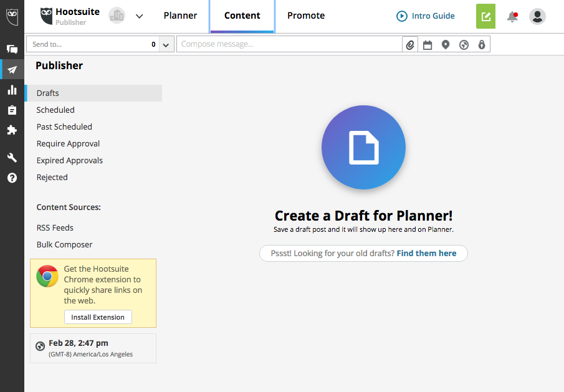Open Require Approval list
Image resolution: width=564 pixels, height=392 pixels.
click(68, 144)
